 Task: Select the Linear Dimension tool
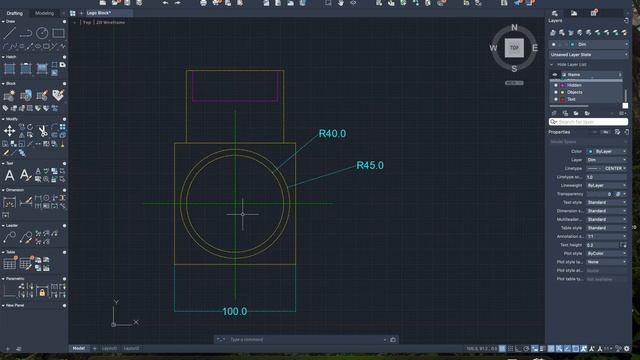click(x=9, y=202)
